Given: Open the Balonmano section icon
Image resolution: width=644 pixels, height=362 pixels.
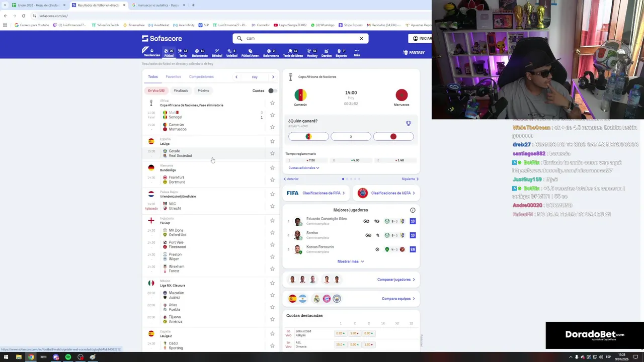Looking at the screenshot, I should (271, 53).
